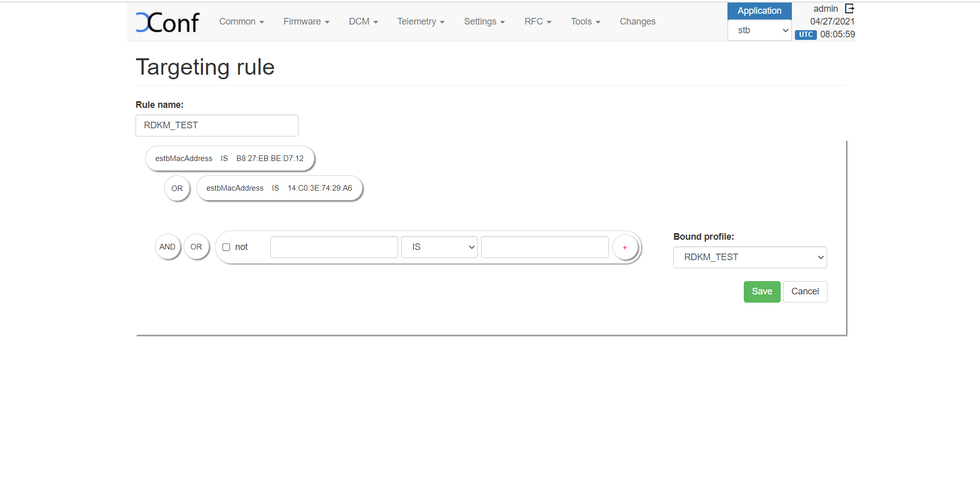Open the stb application type dropdown
This screenshot has width=980, height=481.
759,31
